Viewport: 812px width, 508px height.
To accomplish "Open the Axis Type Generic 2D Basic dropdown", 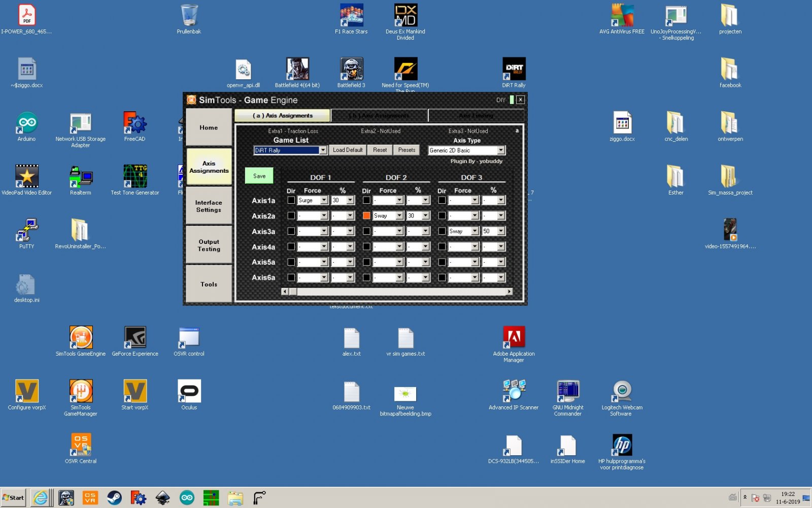I will pyautogui.click(x=501, y=150).
